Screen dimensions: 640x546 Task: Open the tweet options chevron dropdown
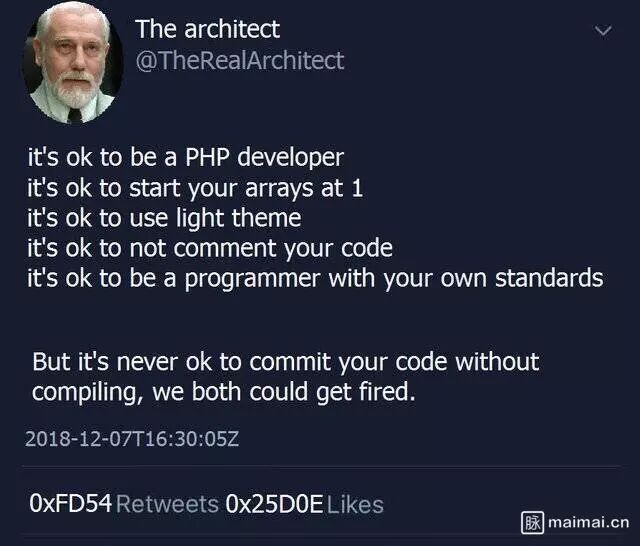[603, 31]
